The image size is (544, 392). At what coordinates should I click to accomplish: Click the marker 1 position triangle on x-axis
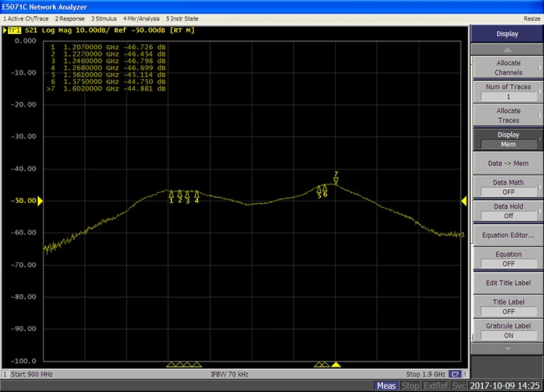(x=171, y=364)
